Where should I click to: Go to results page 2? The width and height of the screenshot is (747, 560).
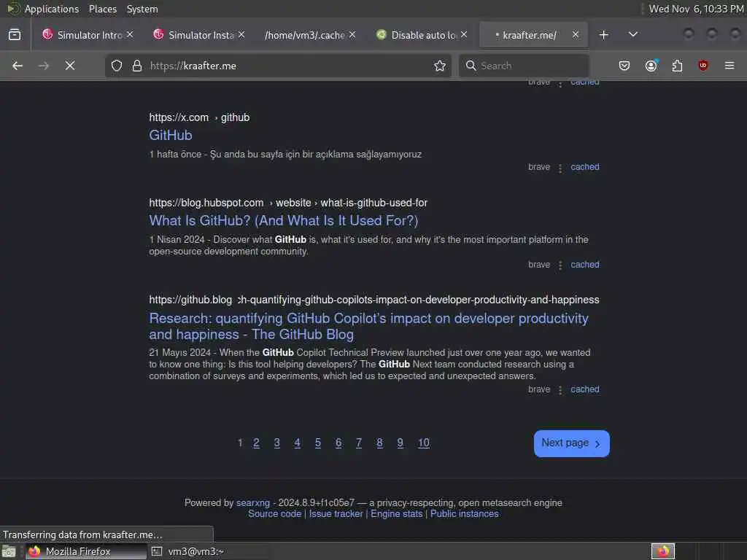(256, 443)
